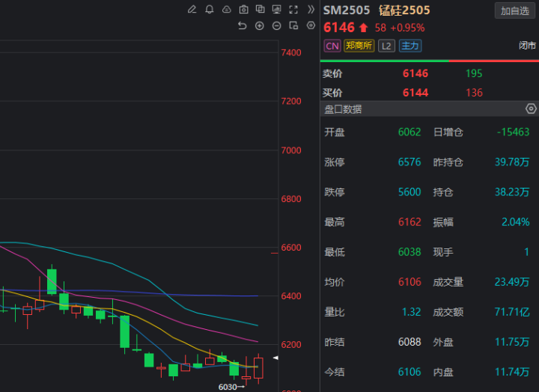Click the cloud sync icon
This screenshot has width=539, height=392.
226,10
